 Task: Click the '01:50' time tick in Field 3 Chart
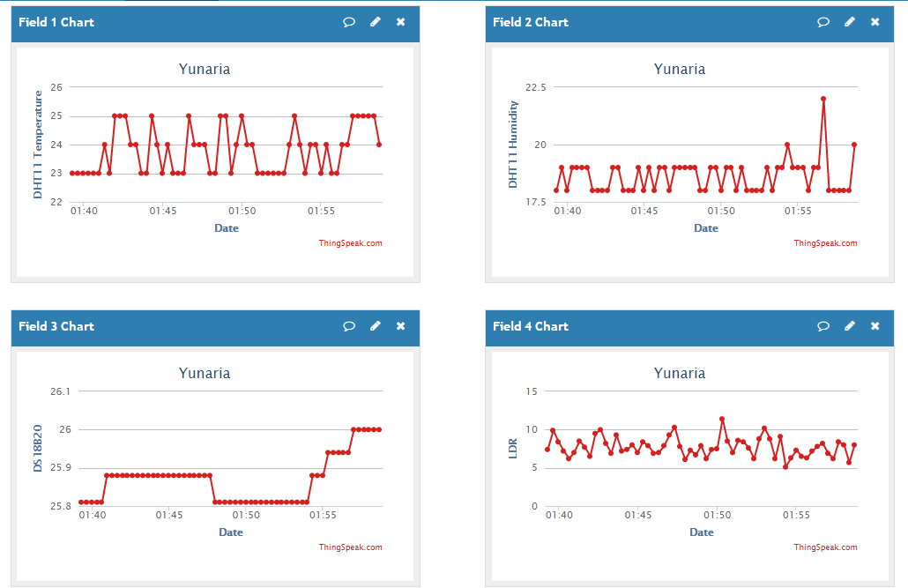[x=246, y=515]
